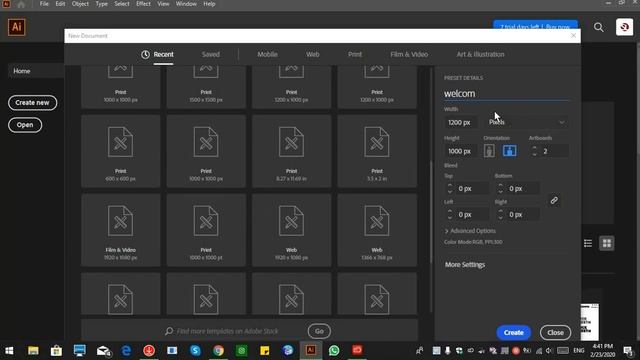This screenshot has height=360, width=640.
Task: Switch to the Saved tab
Action: (x=211, y=54)
